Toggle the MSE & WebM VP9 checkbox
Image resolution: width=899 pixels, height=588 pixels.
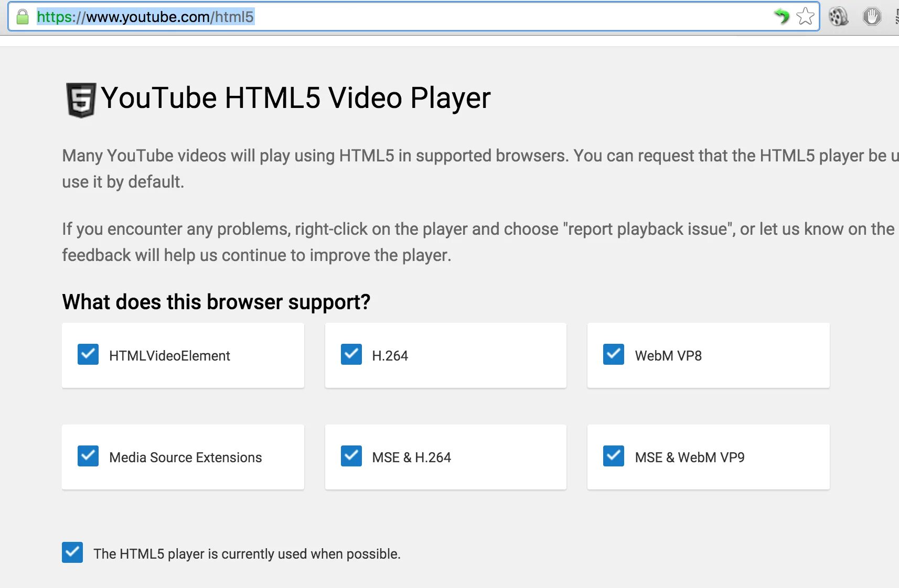click(x=614, y=456)
